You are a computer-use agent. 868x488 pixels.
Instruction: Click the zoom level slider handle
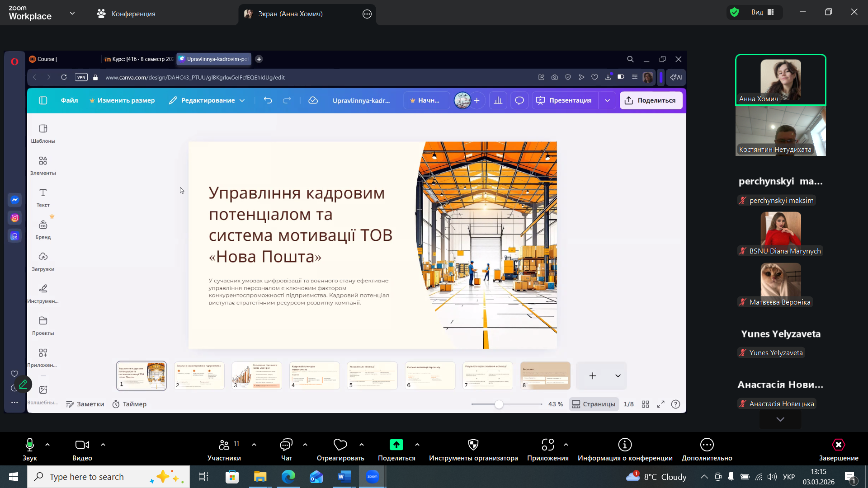point(499,404)
